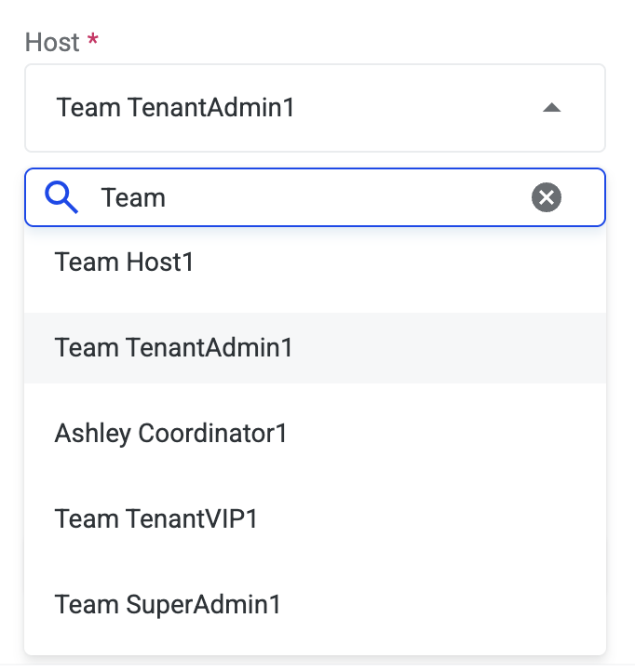Image resolution: width=635 pixels, height=672 pixels.
Task: Clear the search text with X icon
Action: tap(547, 197)
